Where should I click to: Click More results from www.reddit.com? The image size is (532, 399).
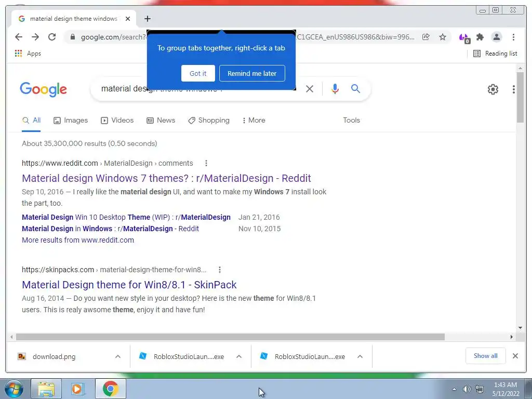click(x=78, y=240)
